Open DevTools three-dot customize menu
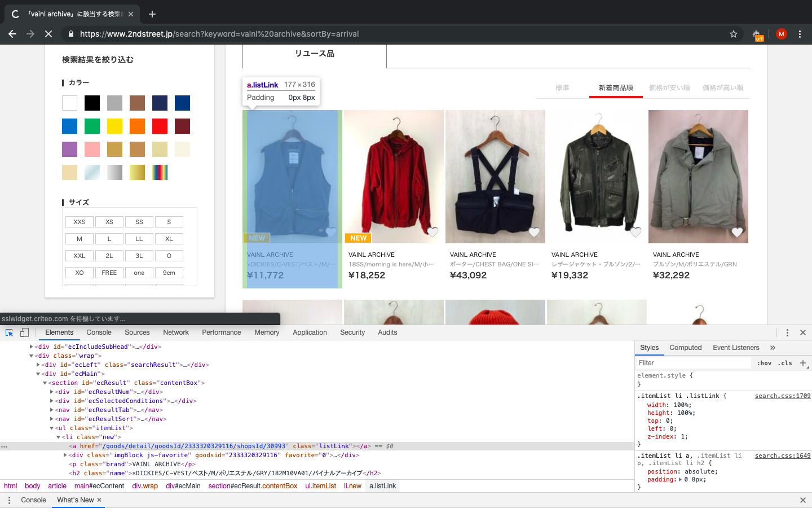 point(787,332)
